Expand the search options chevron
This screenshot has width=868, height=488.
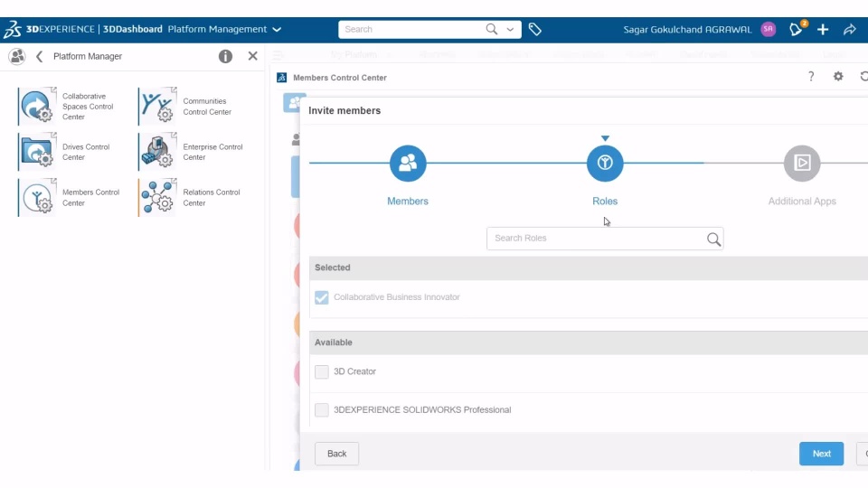coord(510,29)
